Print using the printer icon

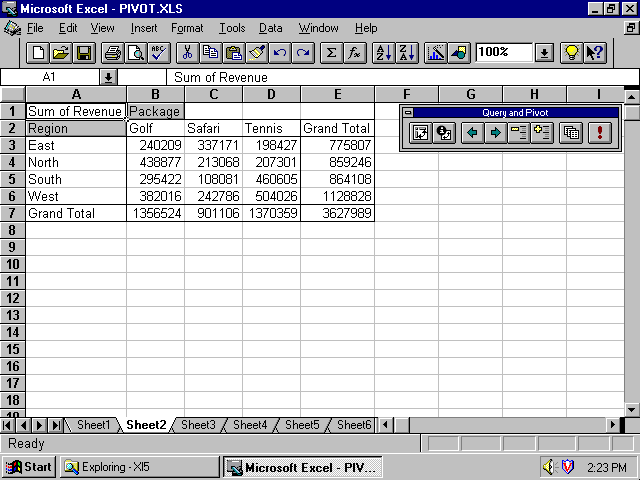click(113, 53)
